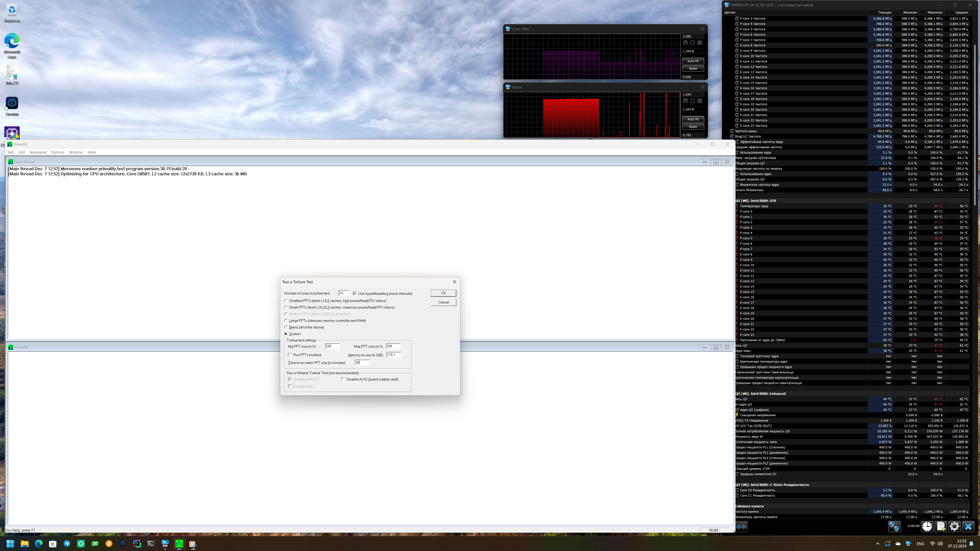Click the blue collapse arrows icon in HWiNFO
Image resolution: width=980 pixels, height=551 pixels.
[742, 526]
